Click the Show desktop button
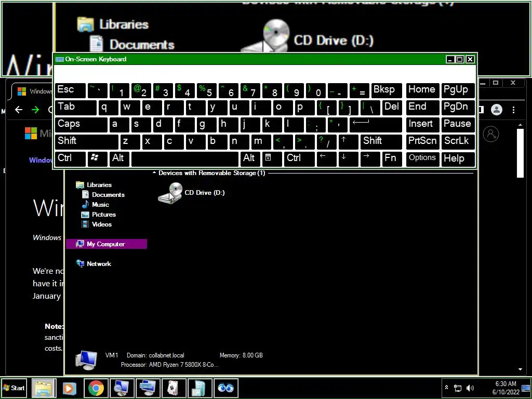 526,388
